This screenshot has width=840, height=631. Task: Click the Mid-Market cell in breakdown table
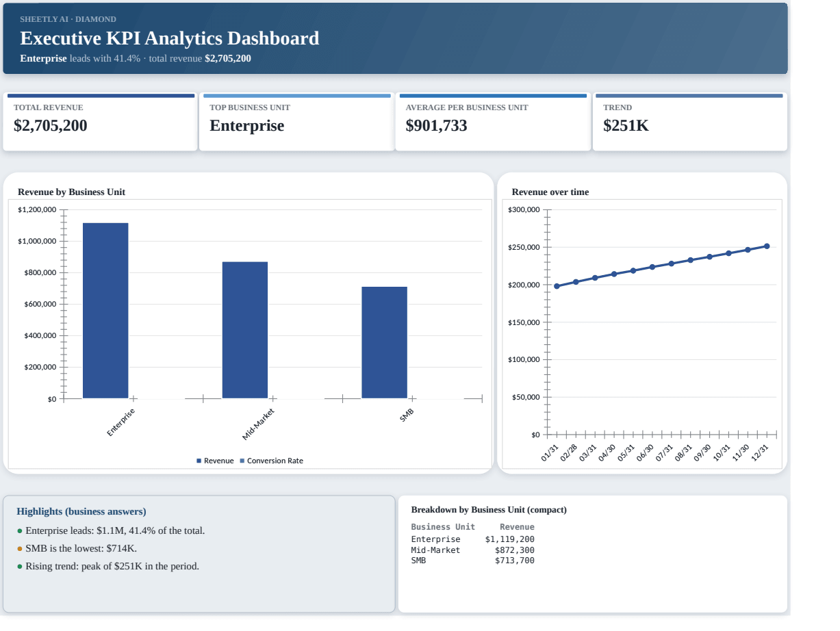click(435, 550)
